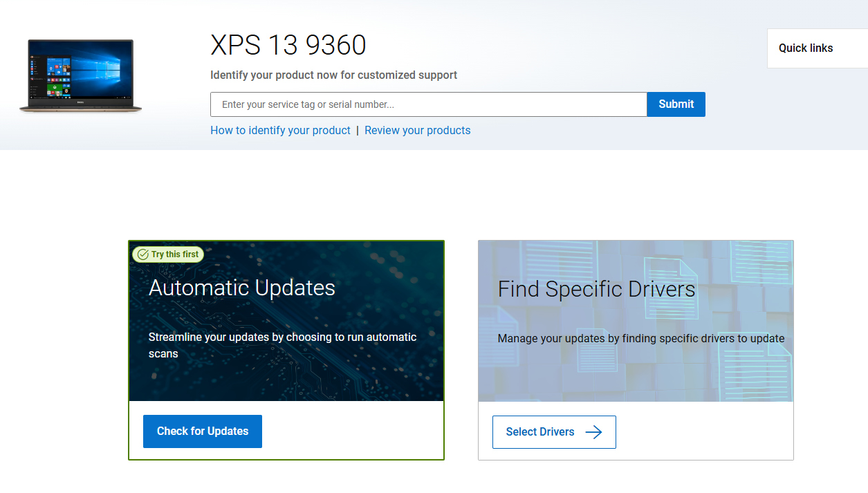Click the Manage your updates description text
Screen dimensions: 868x493
point(640,339)
